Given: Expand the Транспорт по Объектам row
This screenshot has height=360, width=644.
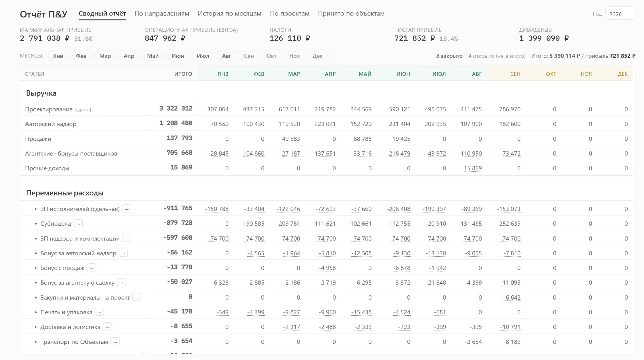Looking at the screenshot, I should (x=36, y=342).
